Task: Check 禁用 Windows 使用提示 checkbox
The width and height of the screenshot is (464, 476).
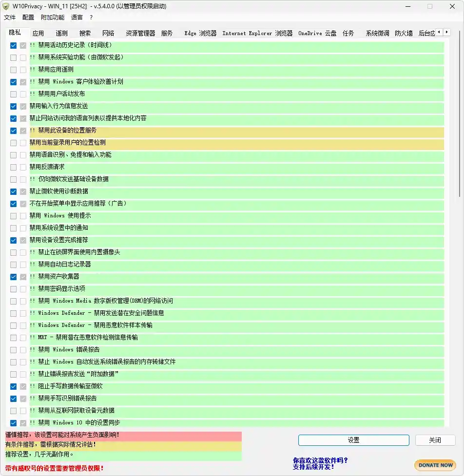Action: click(x=13, y=216)
